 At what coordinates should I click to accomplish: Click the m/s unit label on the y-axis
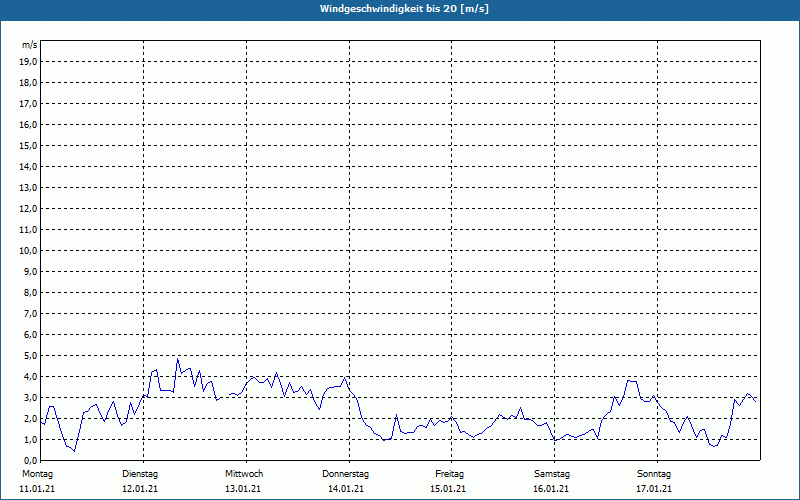[x=30, y=45]
